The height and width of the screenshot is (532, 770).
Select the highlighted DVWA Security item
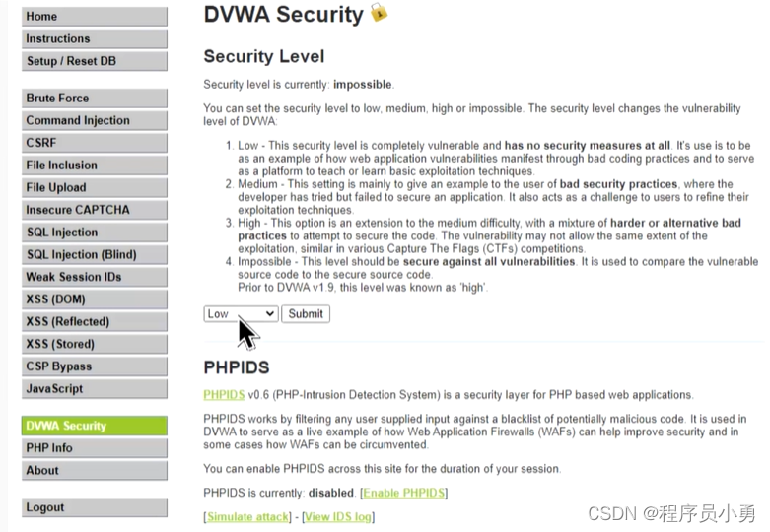point(94,426)
